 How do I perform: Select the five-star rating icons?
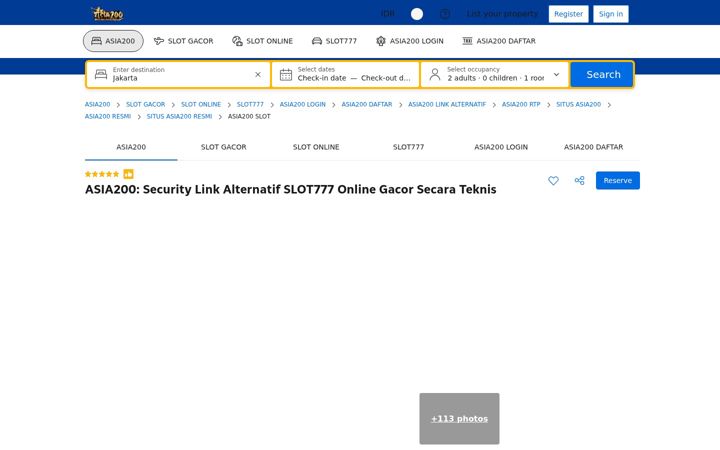click(102, 174)
